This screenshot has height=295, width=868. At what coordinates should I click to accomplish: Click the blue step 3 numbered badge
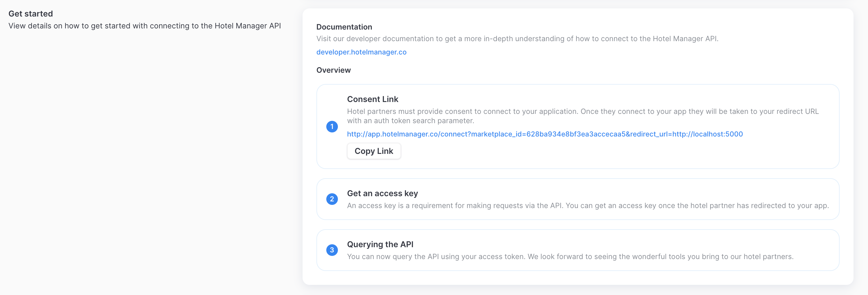coord(332,250)
